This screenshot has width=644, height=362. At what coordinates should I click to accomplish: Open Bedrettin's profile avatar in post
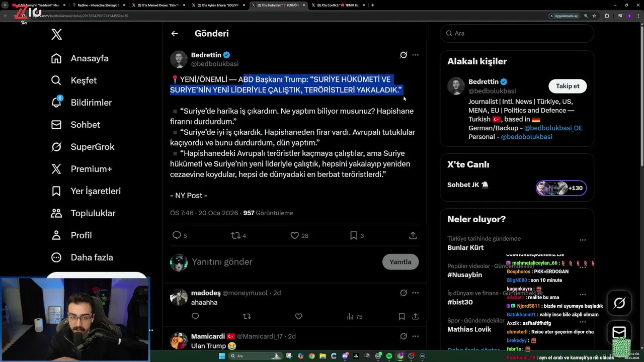coord(179,59)
